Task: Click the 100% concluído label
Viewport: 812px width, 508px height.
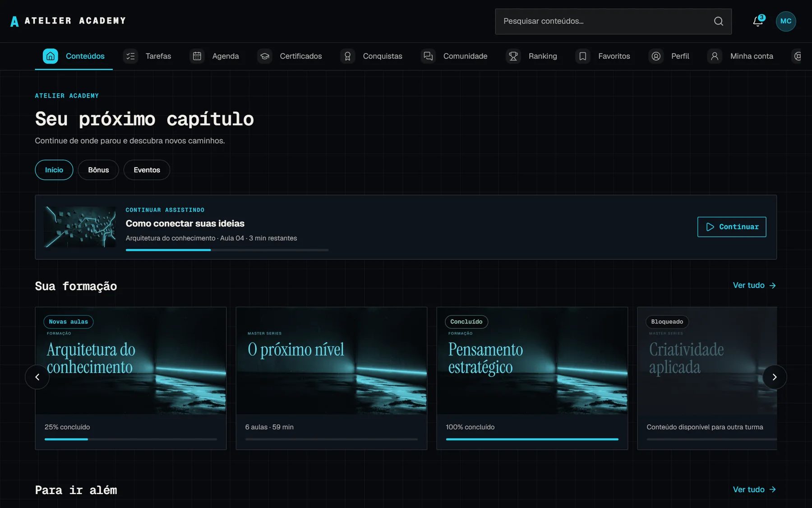Action: click(470, 427)
